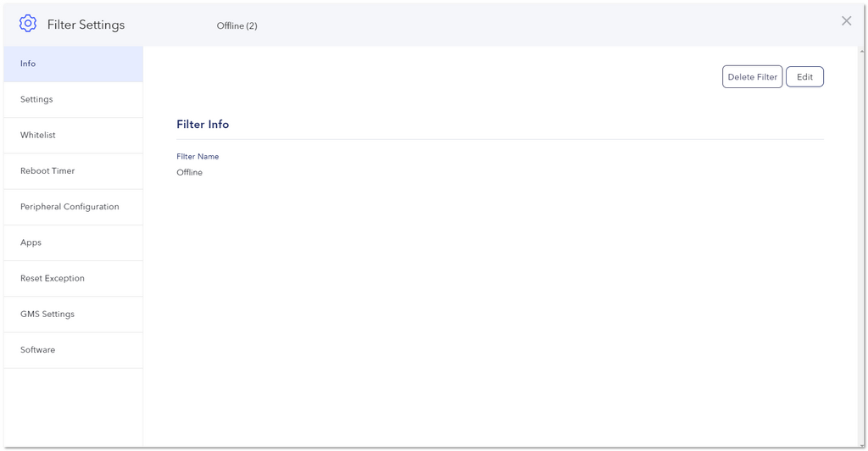Viewport: 868px width, 451px height.
Task: Select the Offline filter name value
Action: point(189,173)
